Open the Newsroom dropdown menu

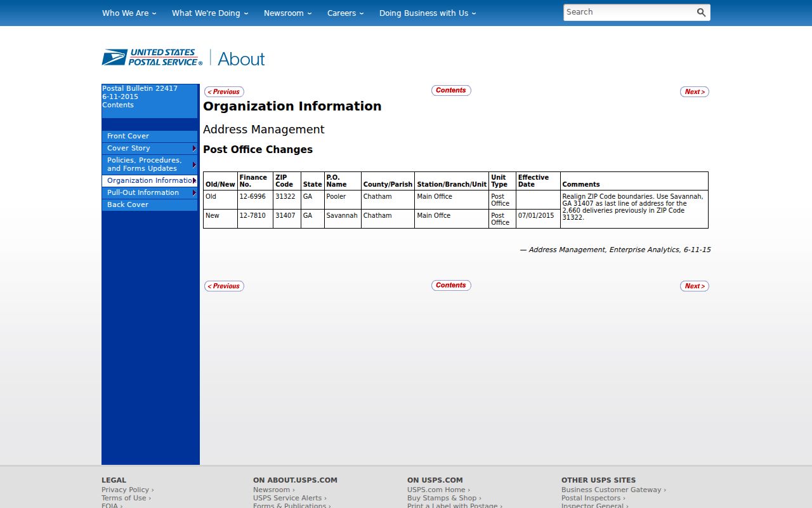[x=288, y=13]
